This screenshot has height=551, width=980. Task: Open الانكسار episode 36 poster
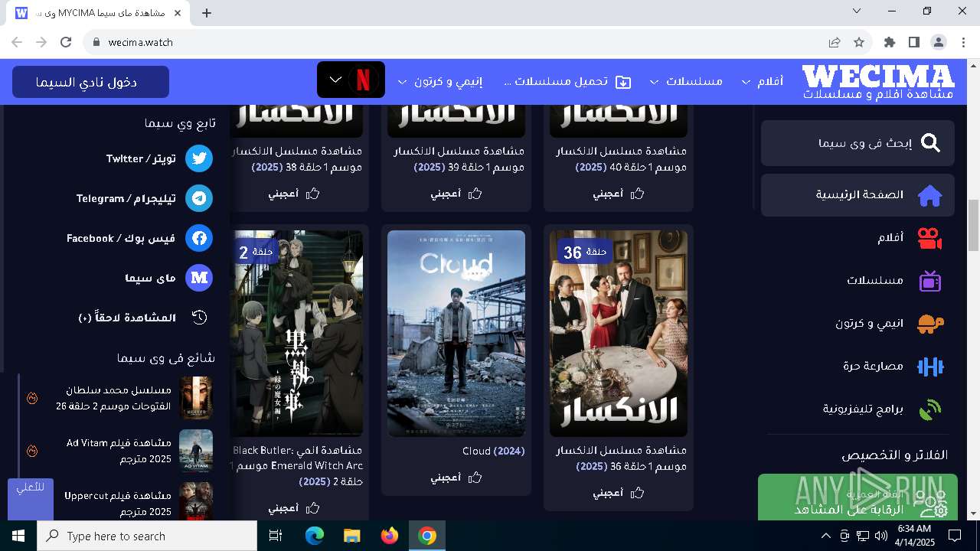coord(619,334)
